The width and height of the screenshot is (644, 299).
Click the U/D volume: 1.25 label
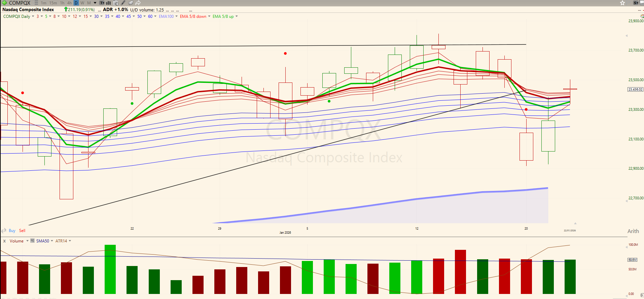click(x=147, y=10)
